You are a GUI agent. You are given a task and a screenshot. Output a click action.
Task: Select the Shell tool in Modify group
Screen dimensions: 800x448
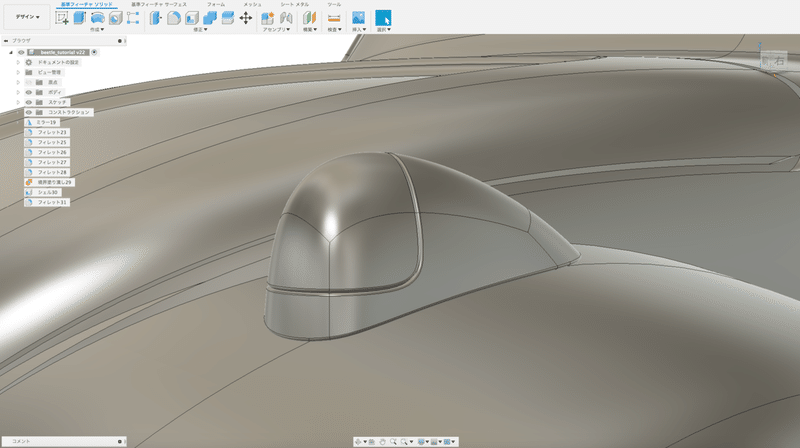pyautogui.click(x=192, y=18)
